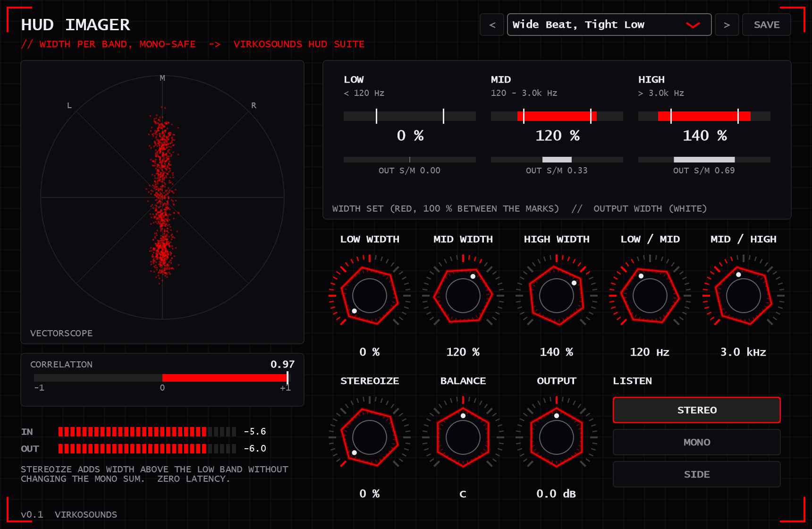Click the 0 % value under STEREOIZE

pos(370,494)
